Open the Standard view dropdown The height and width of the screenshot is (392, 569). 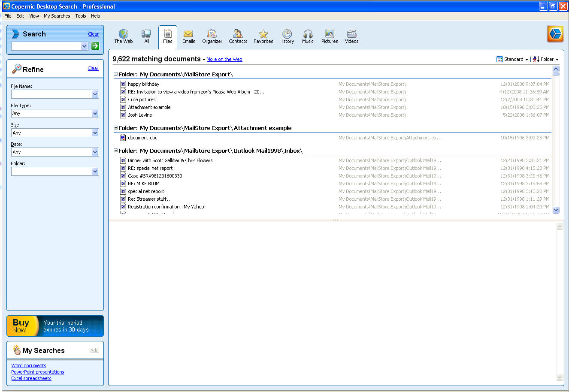click(x=513, y=59)
